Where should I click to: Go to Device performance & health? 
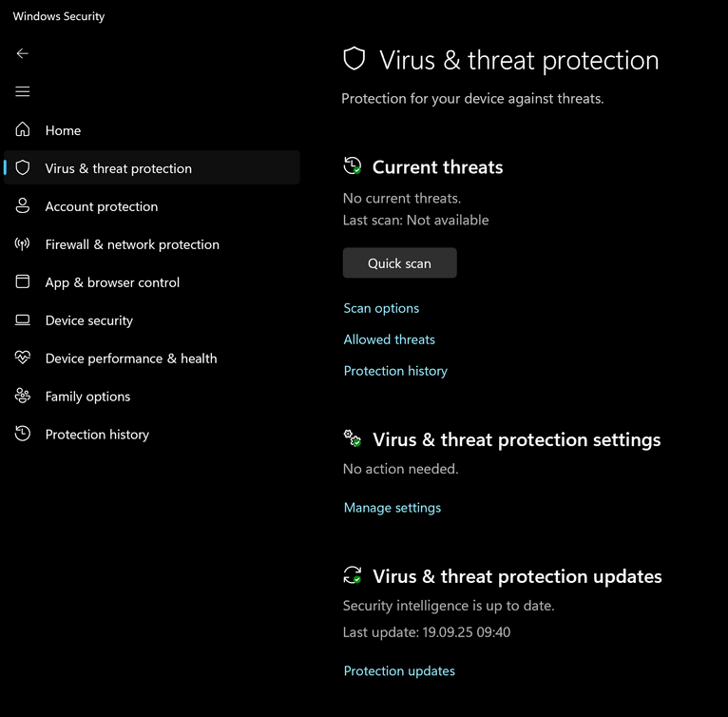tap(131, 358)
